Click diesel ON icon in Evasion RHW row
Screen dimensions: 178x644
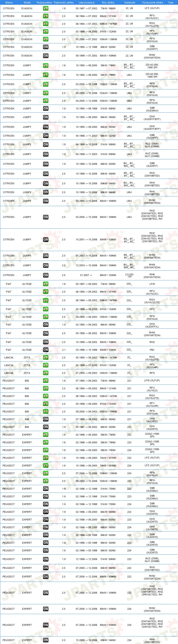tap(46, 56)
